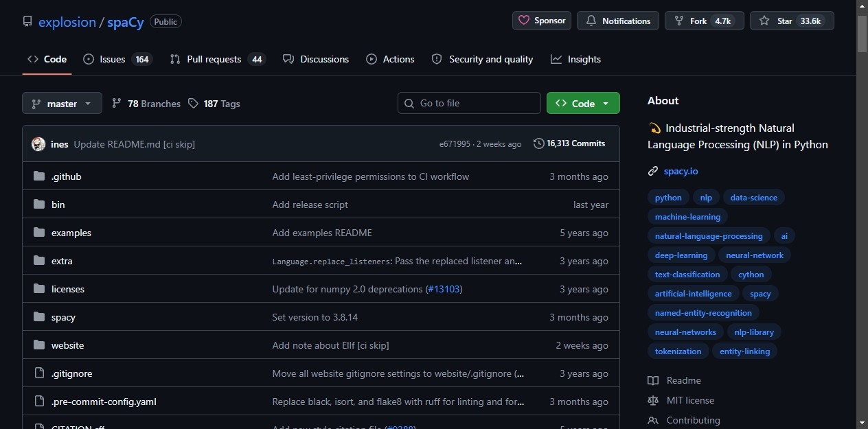Click the folder icon beside .github
The image size is (868, 429).
pos(39,176)
